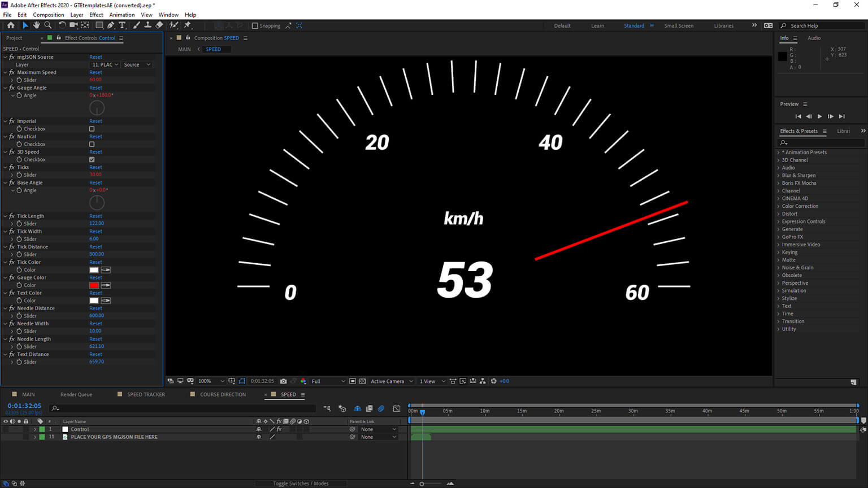868x488 pixels.
Task: Play the preview
Action: point(819,116)
